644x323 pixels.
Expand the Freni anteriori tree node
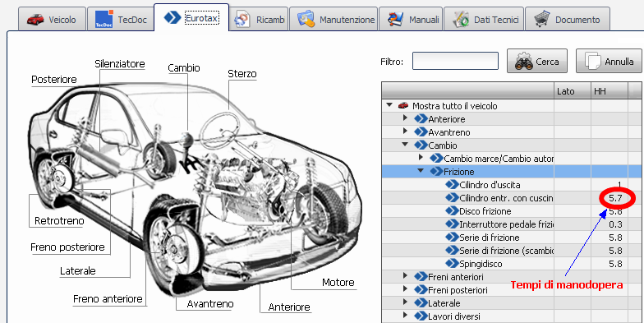coord(405,276)
